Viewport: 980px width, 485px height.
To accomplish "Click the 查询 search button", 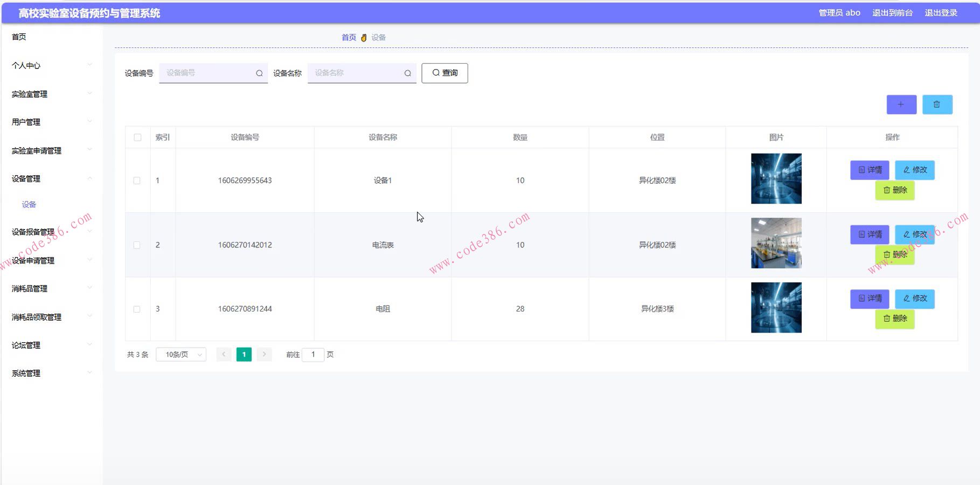I will (444, 73).
